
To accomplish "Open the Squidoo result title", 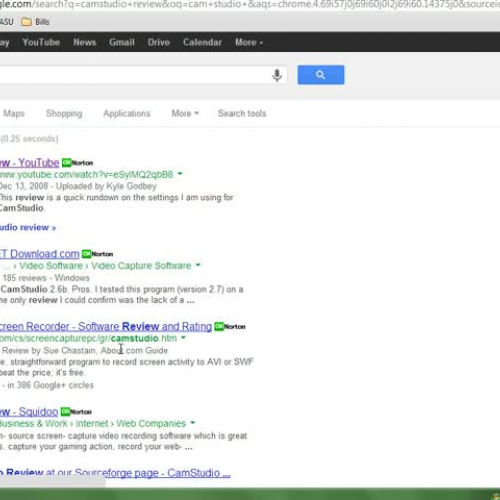I will click(29, 412).
